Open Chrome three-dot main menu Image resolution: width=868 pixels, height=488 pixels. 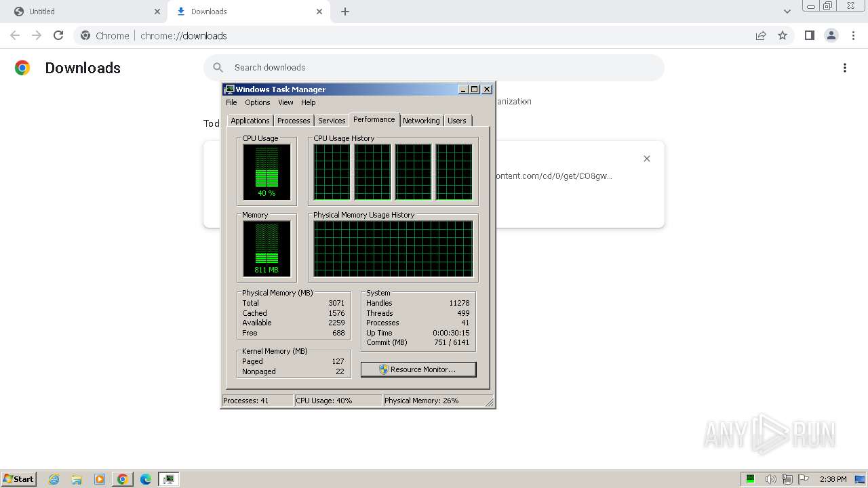pos(854,35)
